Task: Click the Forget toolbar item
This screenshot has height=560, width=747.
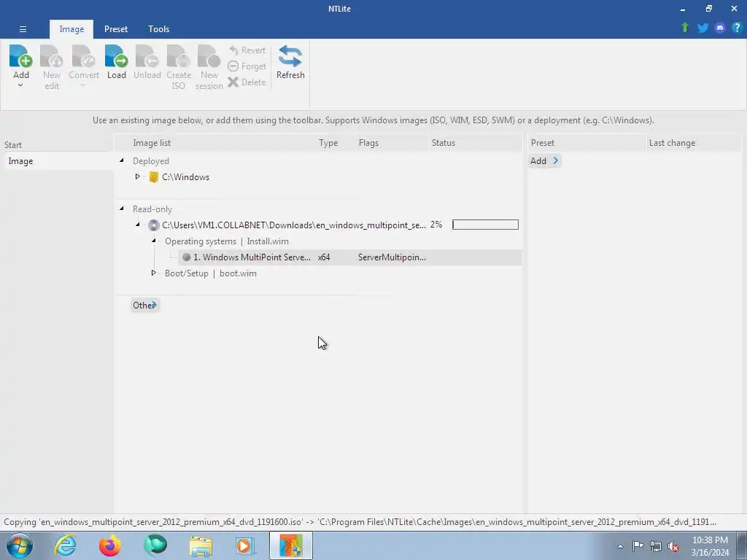Action: click(x=247, y=66)
